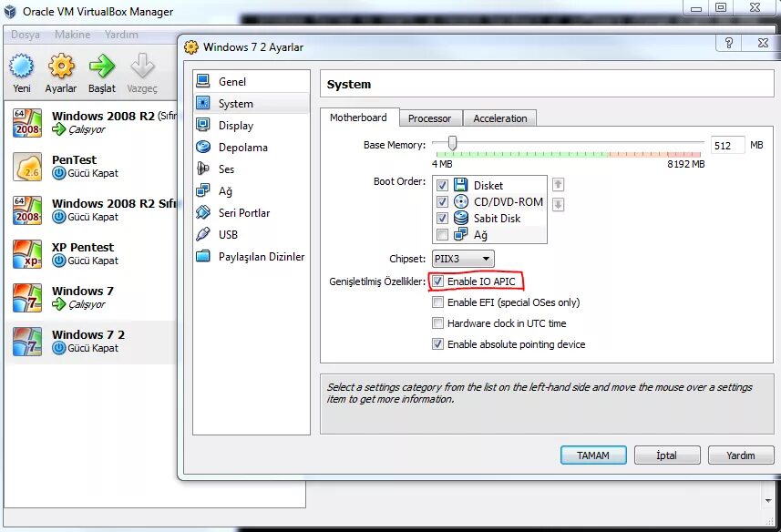The image size is (781, 532).
Task: Click the Base Memory label
Action: [395, 145]
